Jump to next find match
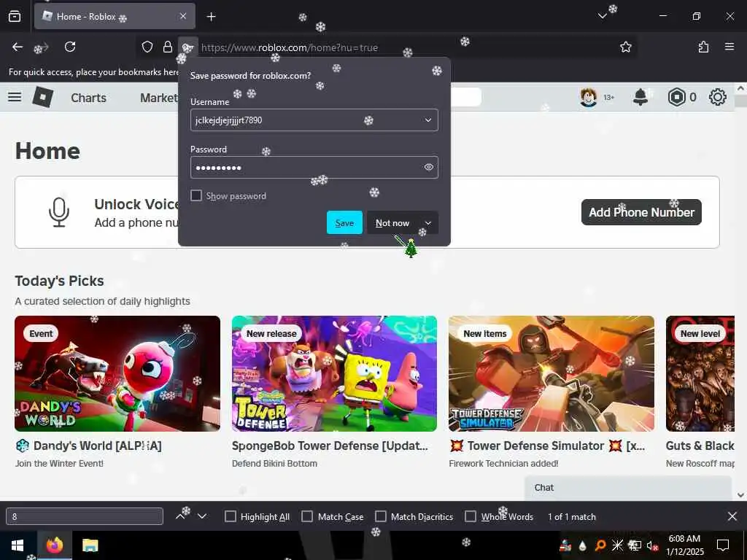This screenshot has height=560, width=747. [x=202, y=516]
